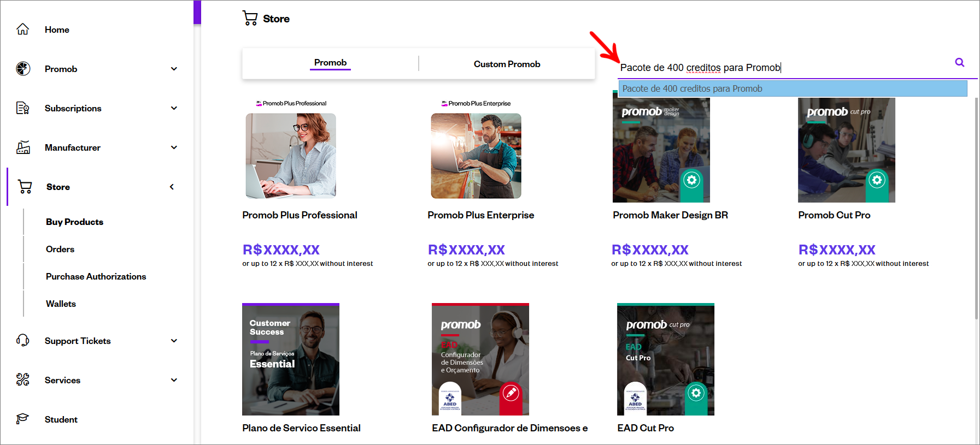Click the Subscriptions document icon
980x445 pixels.
23,108
